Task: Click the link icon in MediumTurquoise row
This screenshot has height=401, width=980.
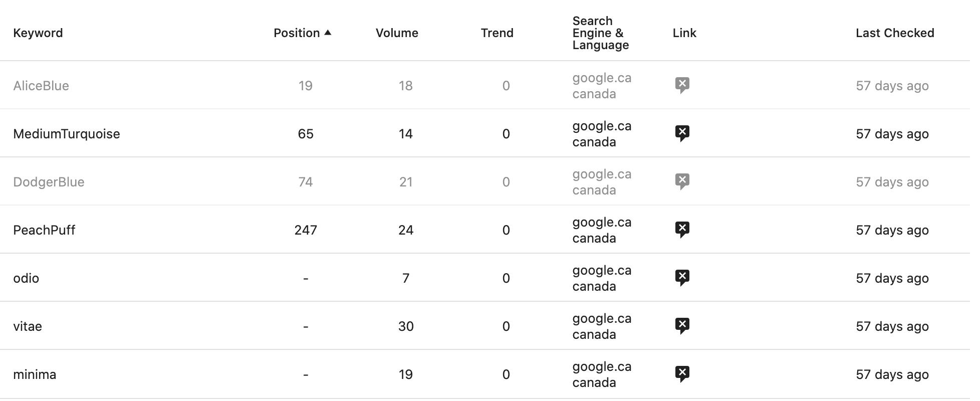Action: [x=682, y=133]
